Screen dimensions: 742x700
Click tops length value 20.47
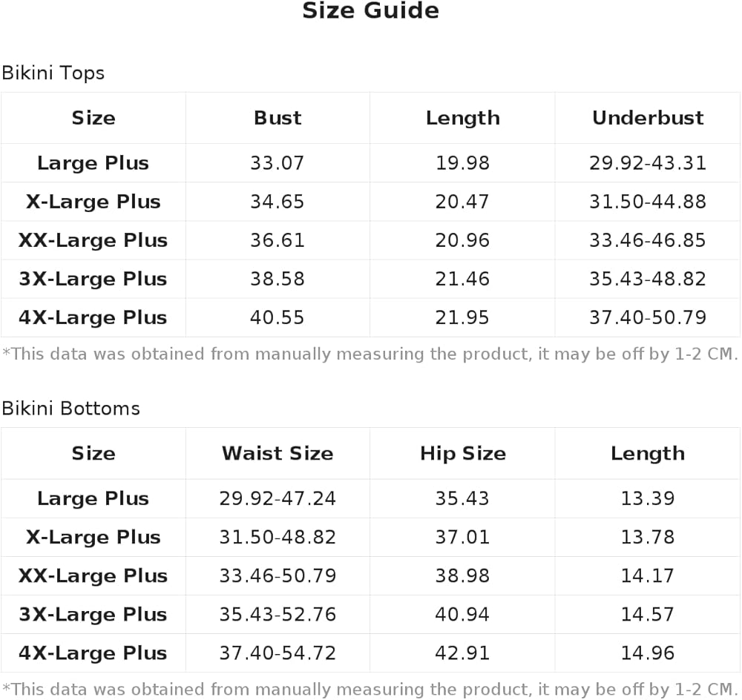click(x=462, y=202)
